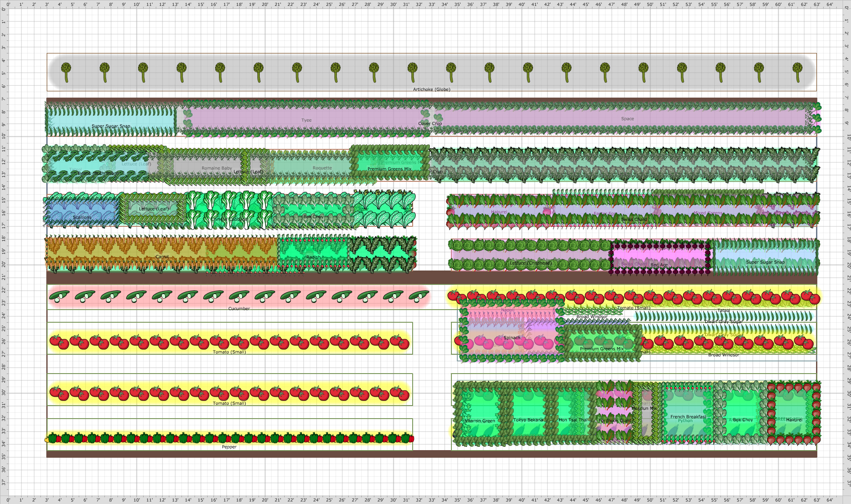Click the 'Python' label
Screen dimensions: 851x504
click(x=685, y=421)
